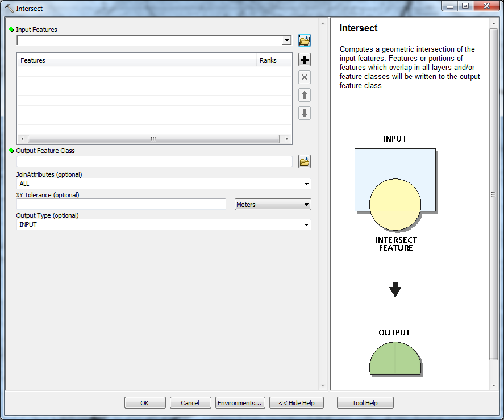This screenshot has height=420, width=504.
Task: Click the XY Tolerance input field
Action: [122, 205]
